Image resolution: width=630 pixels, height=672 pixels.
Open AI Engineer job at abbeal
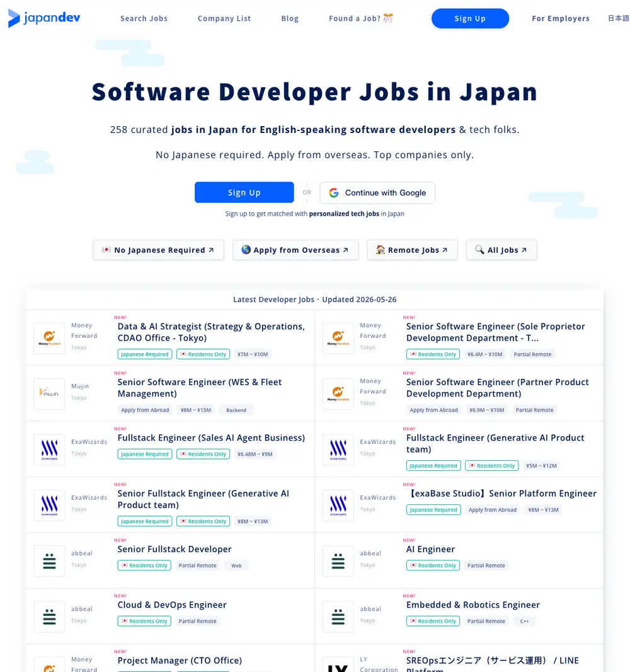click(430, 549)
